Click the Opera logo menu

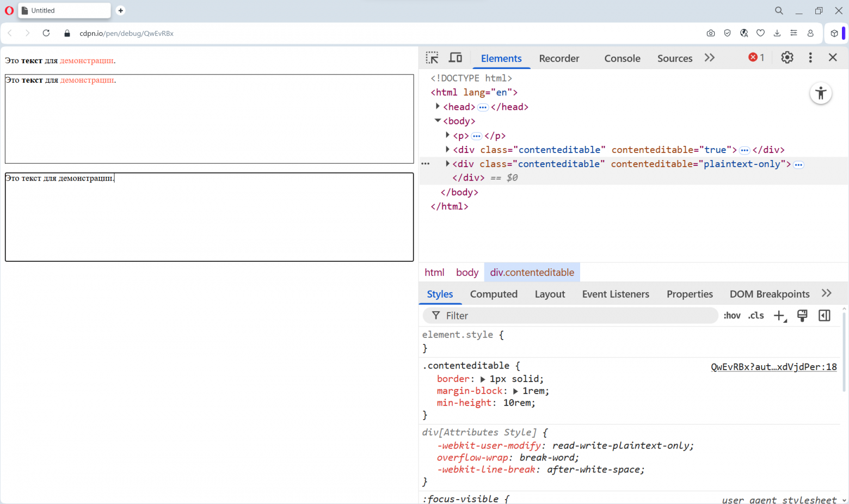pyautogui.click(x=9, y=10)
